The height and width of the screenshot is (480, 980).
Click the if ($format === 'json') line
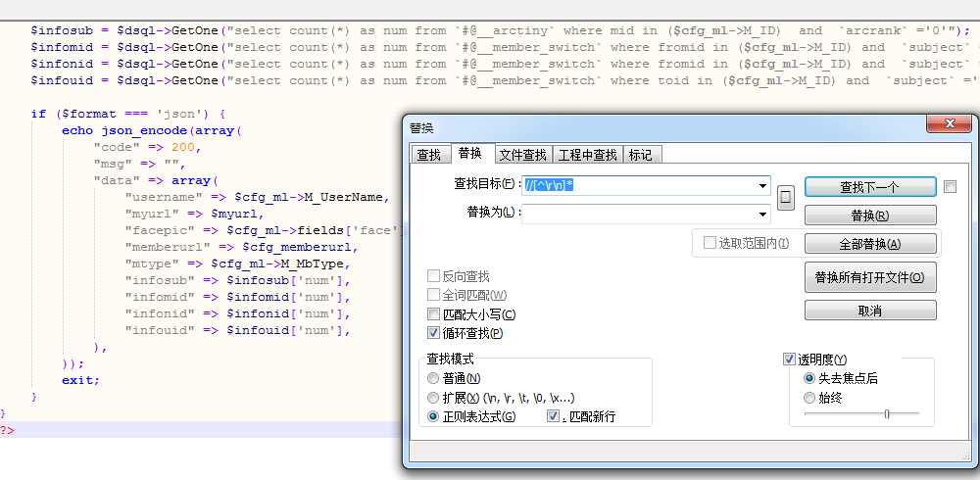(x=128, y=114)
